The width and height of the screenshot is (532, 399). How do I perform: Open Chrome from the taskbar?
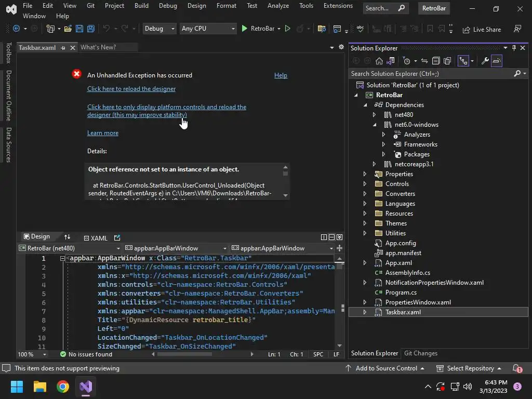[63, 387]
